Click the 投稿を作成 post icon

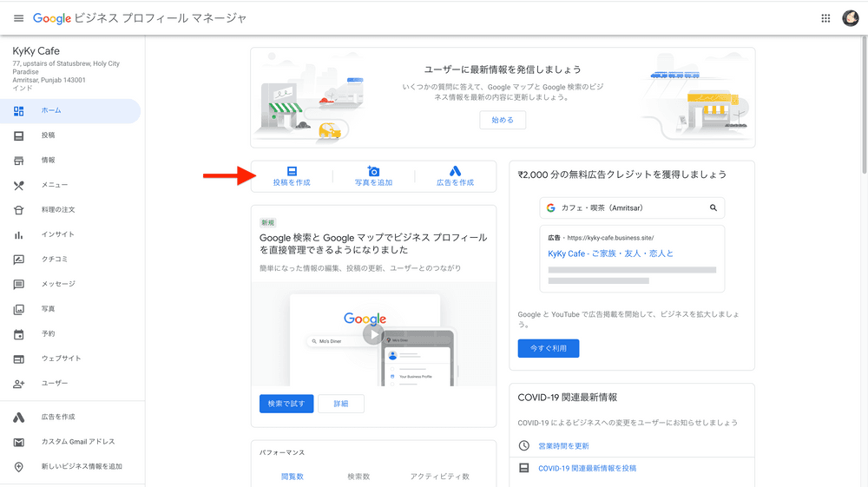point(292,171)
